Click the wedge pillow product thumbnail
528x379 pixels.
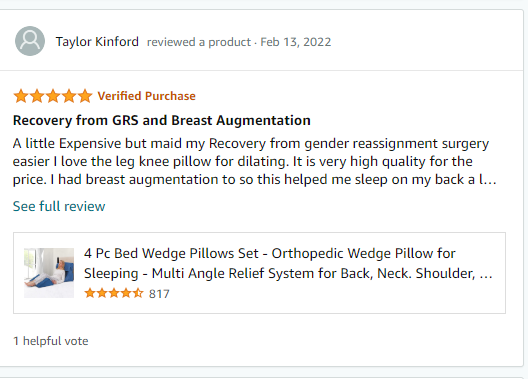click(49, 273)
